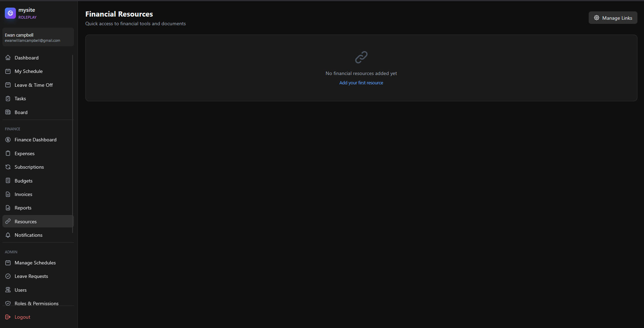This screenshot has height=328, width=644.
Task: Open My Schedule page
Action: pyautogui.click(x=29, y=71)
